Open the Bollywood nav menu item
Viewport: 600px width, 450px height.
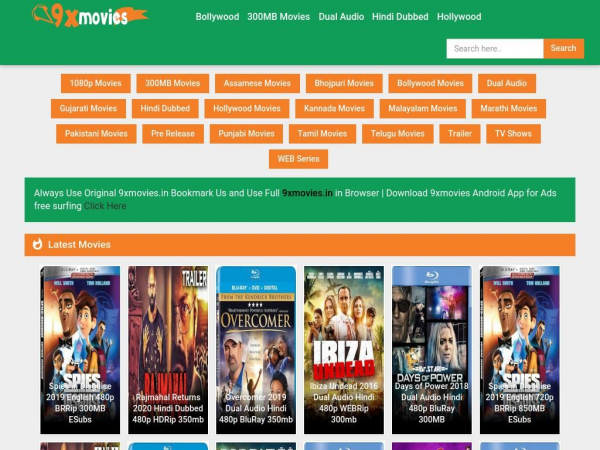(x=217, y=17)
